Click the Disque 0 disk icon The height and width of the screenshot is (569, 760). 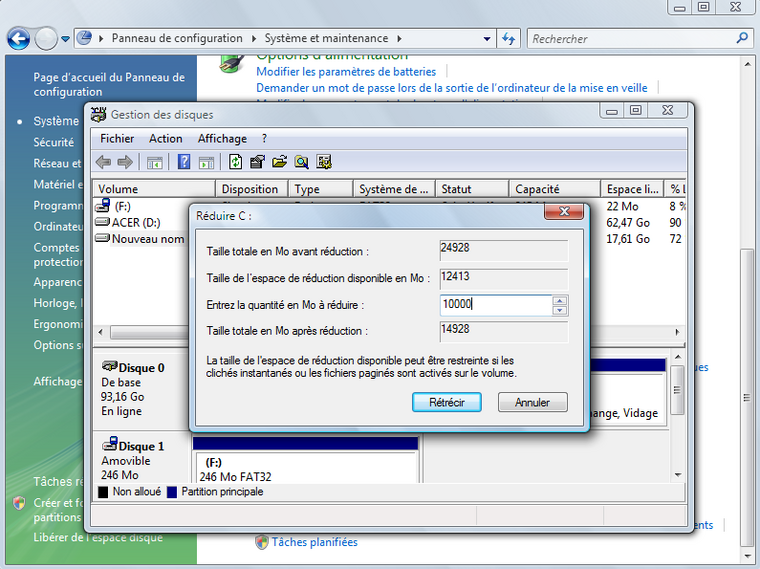(x=110, y=366)
